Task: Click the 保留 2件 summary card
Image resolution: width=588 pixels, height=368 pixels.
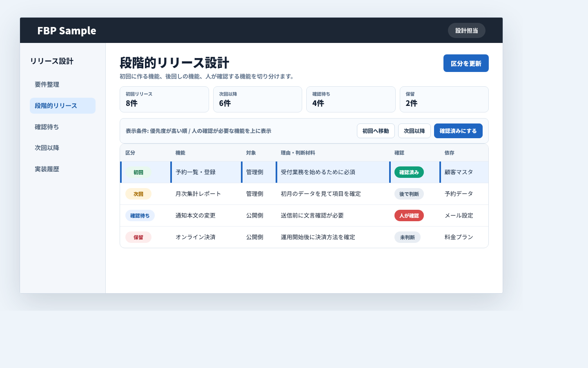Action: click(x=444, y=99)
